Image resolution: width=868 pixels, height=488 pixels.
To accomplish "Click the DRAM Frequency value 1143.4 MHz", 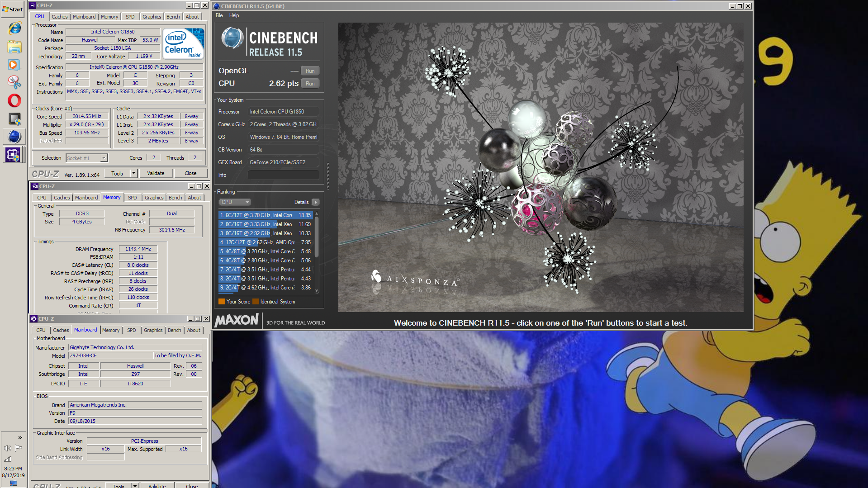I will (x=138, y=249).
